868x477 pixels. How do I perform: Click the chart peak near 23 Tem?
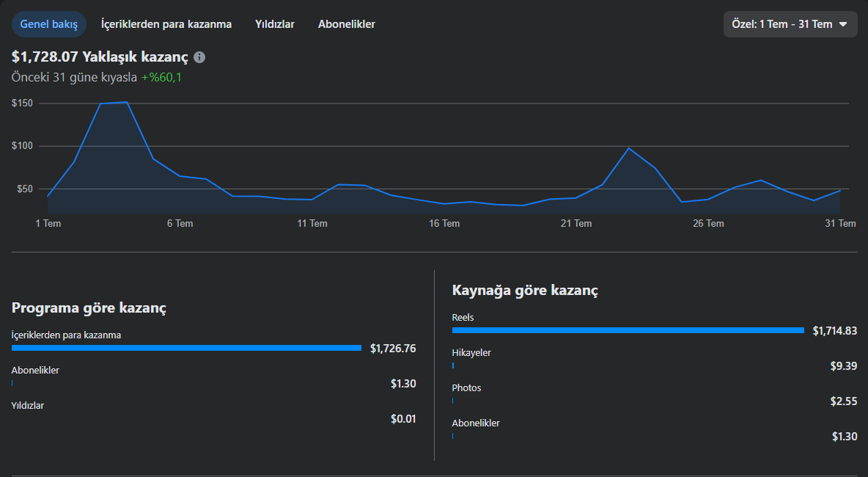click(x=629, y=148)
